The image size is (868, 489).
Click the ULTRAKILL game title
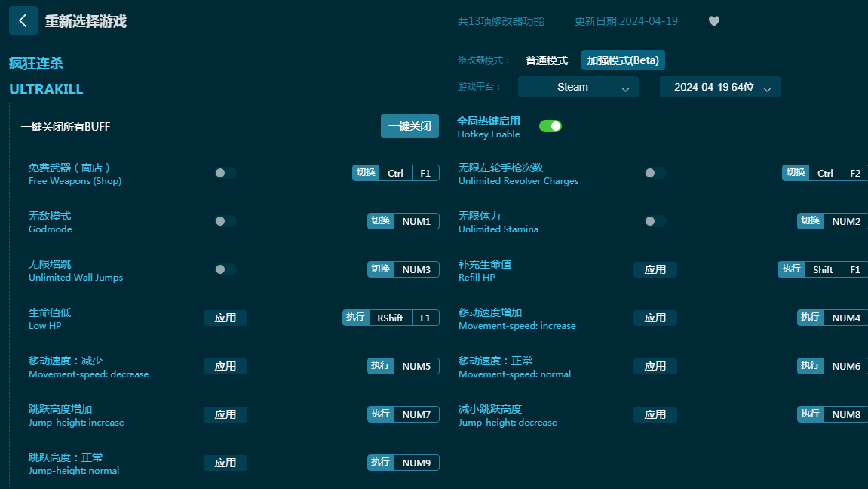(46, 89)
